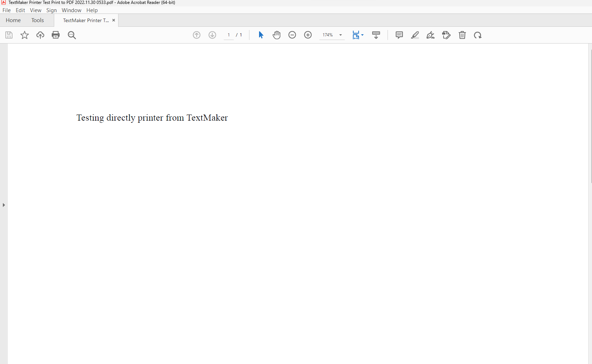Open the File menu

pyautogui.click(x=6, y=10)
